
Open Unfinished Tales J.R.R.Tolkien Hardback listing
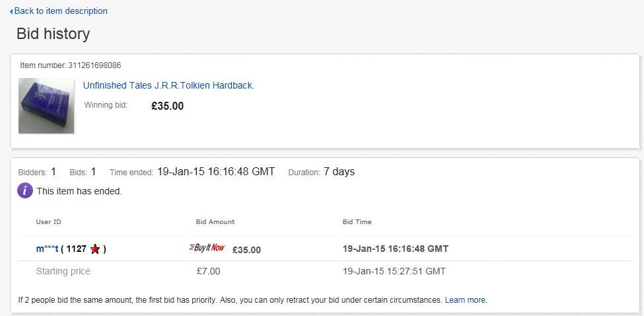point(168,85)
